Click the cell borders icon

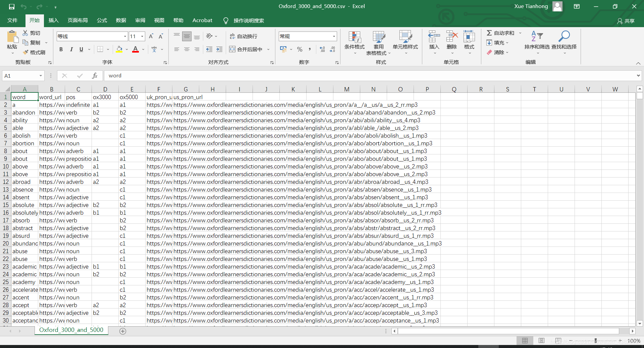(x=100, y=49)
